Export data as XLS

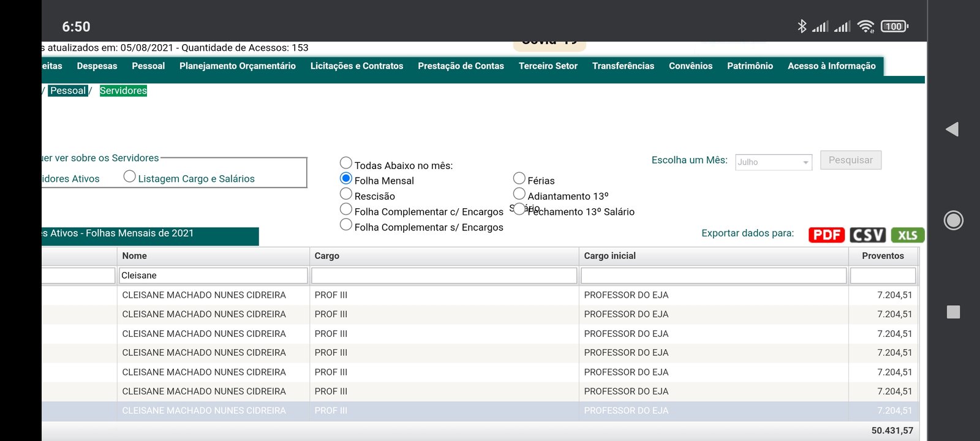coord(907,235)
